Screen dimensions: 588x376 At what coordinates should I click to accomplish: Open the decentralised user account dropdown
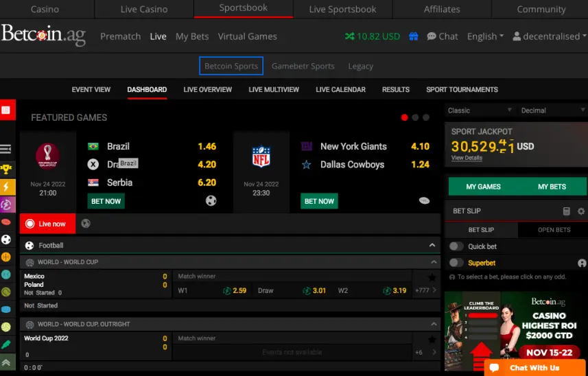[550, 36]
